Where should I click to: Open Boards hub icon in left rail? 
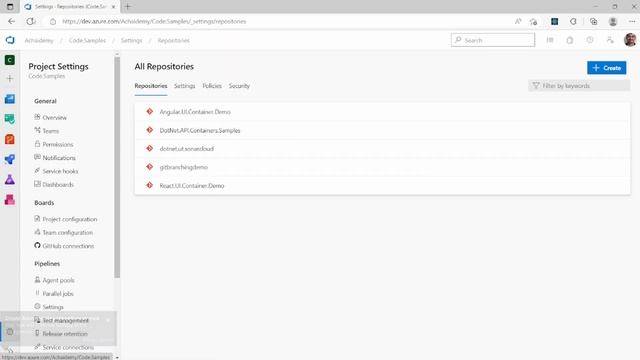(x=10, y=119)
